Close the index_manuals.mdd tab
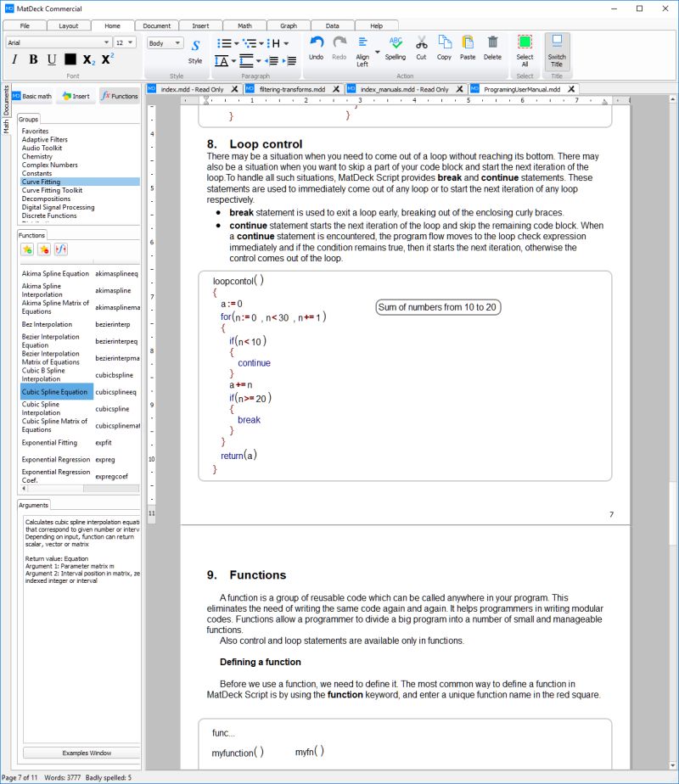Screen dimensions: 679x784 point(459,89)
